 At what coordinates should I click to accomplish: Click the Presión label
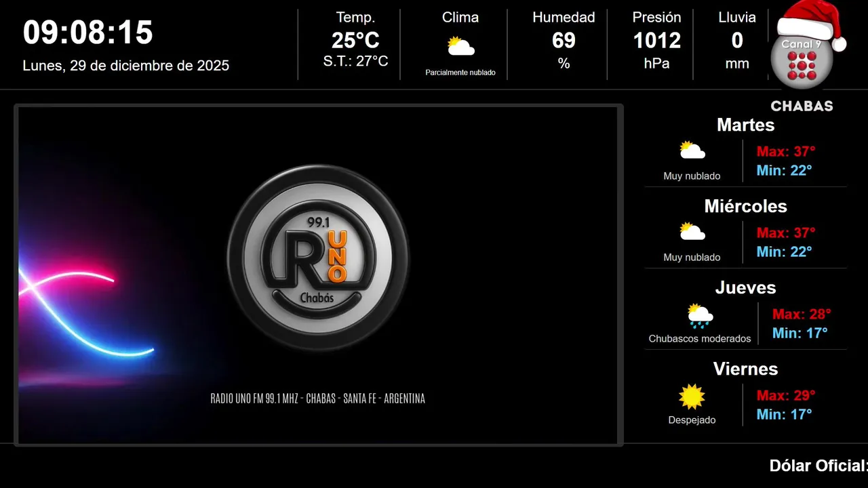[x=656, y=18]
